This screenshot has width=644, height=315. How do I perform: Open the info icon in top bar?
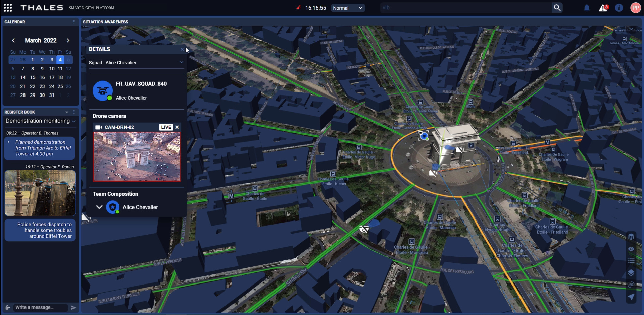tap(619, 8)
